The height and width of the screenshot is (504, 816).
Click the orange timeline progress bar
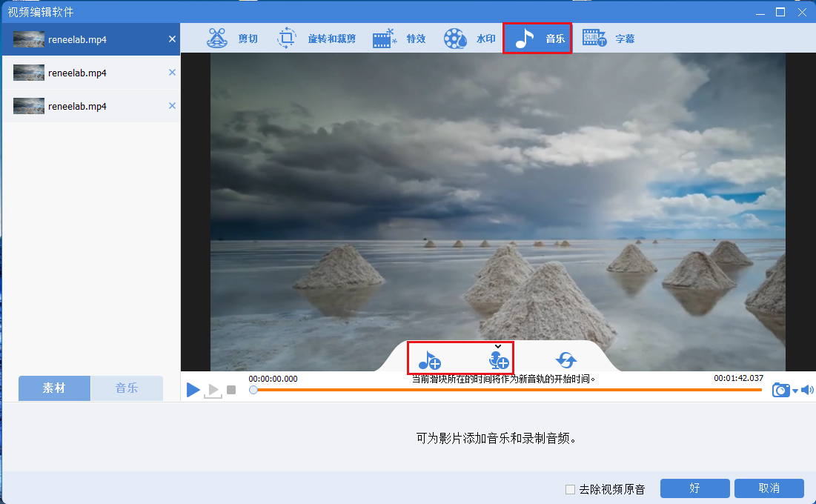click(x=509, y=390)
